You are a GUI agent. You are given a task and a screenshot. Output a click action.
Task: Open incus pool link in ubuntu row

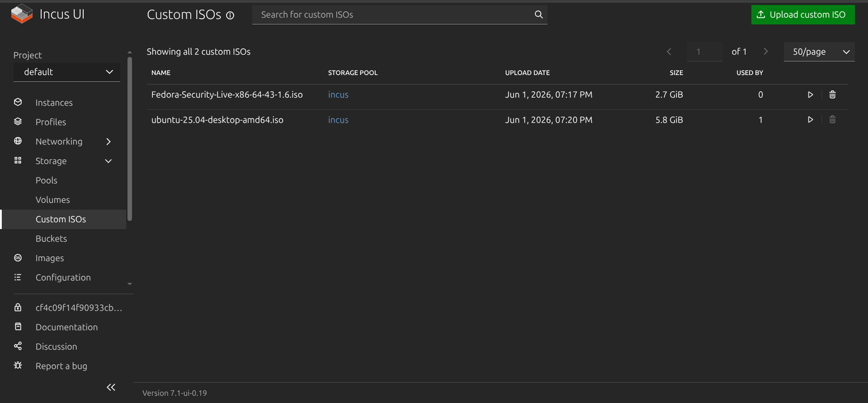click(338, 120)
